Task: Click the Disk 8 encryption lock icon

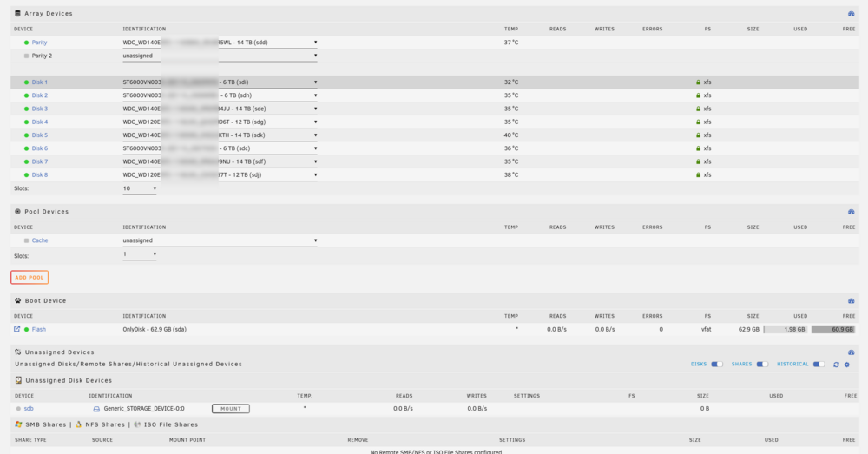Action: pos(698,175)
